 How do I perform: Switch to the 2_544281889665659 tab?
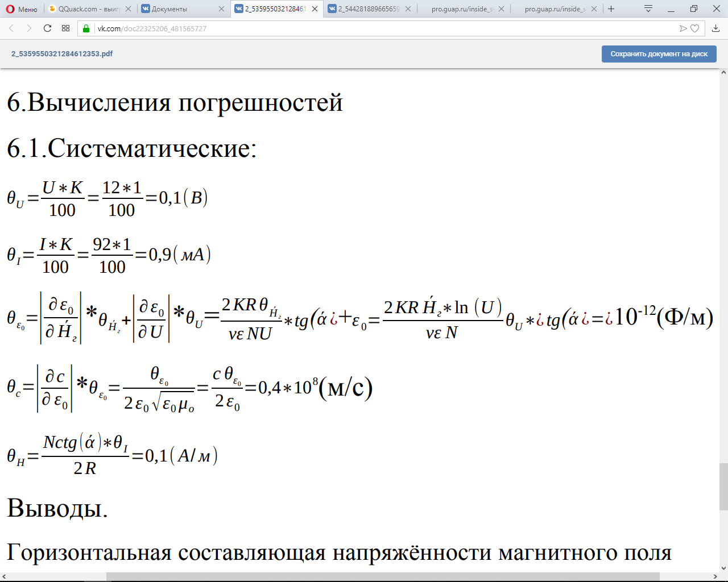369,9
